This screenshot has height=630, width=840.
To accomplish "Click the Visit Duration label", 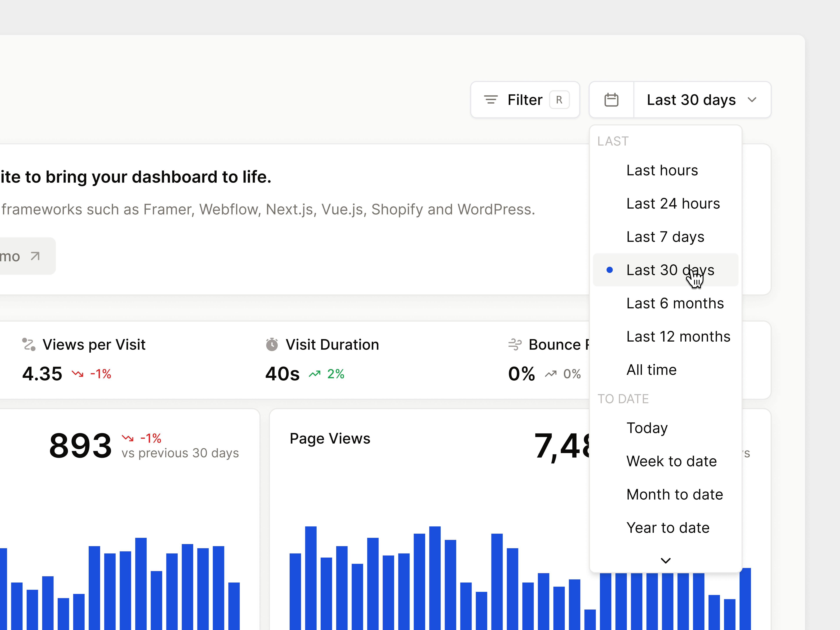I will 332,345.
